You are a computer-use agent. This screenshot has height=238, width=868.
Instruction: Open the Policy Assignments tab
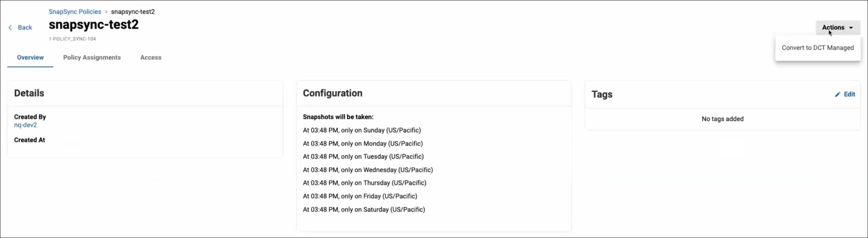click(x=92, y=57)
